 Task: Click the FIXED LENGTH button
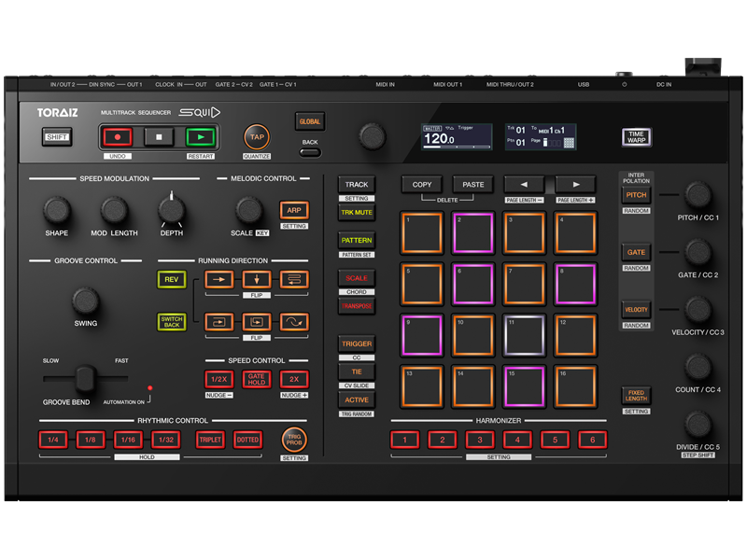coord(636,396)
